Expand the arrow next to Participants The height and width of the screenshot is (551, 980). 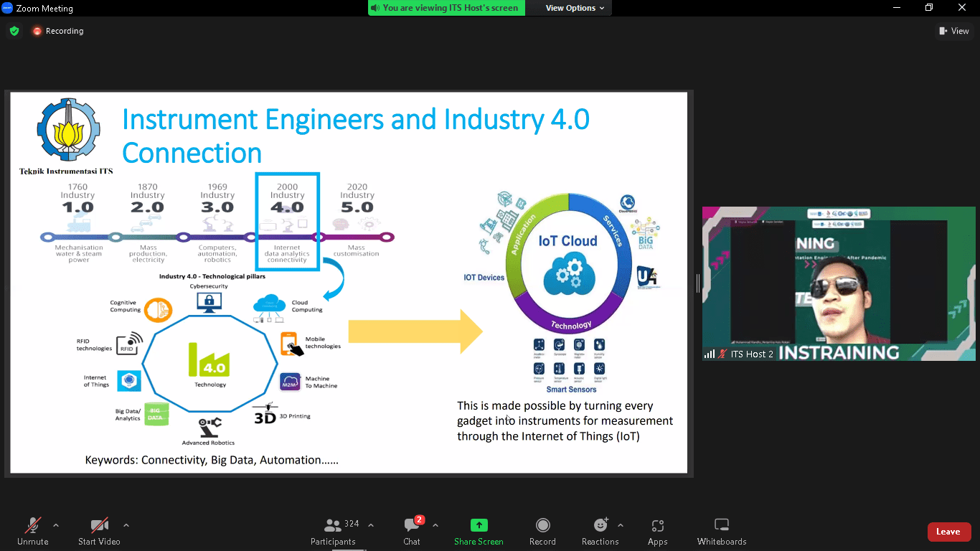(371, 524)
